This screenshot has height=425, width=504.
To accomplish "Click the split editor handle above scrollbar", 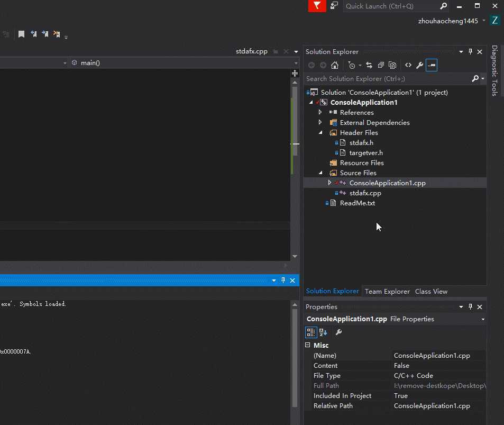I will [x=295, y=74].
